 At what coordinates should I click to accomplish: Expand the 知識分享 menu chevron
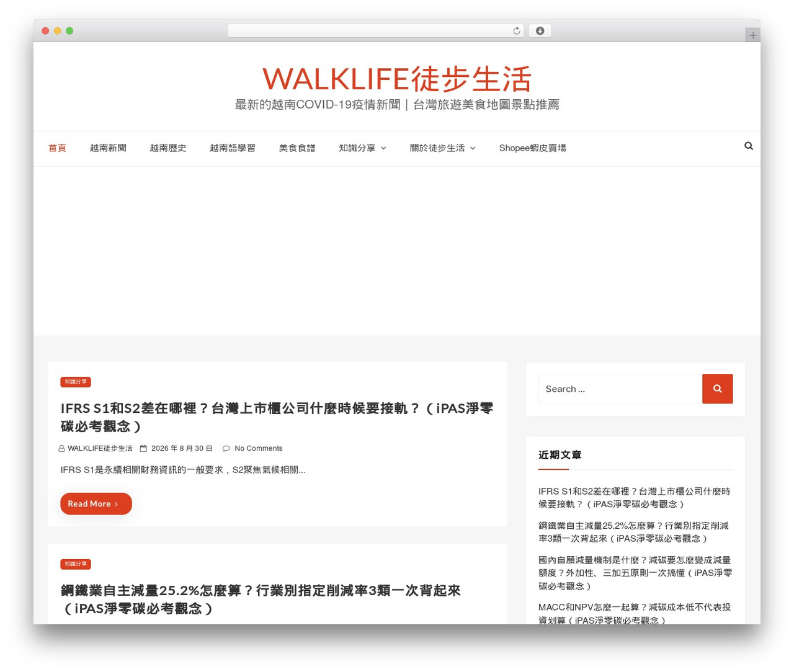tap(383, 148)
